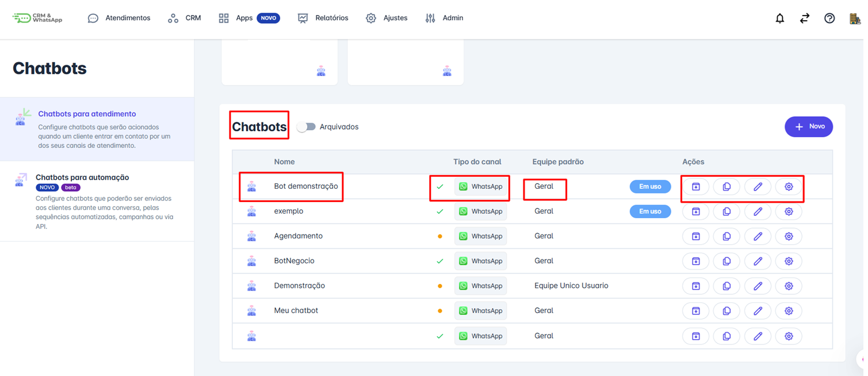This screenshot has height=376, width=868.
Task: Open the Admin section
Action: [443, 18]
